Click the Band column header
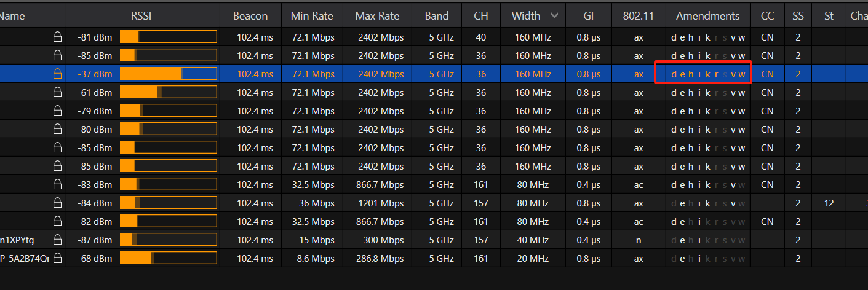This screenshot has height=290, width=868. [437, 16]
